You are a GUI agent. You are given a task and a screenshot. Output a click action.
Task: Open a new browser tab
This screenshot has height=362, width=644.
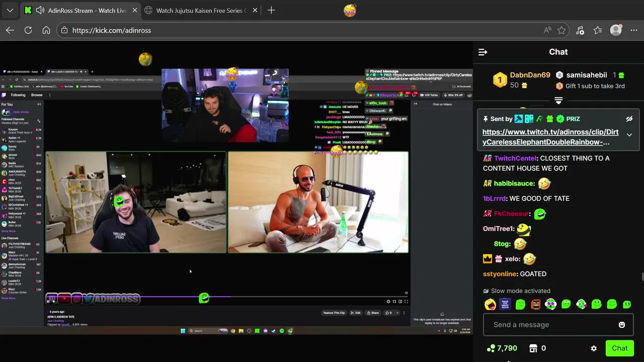[271, 10]
